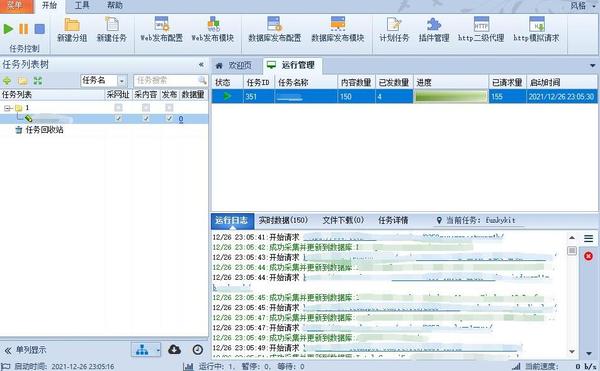
Task: Click the 任务搜索 search field
Action: tap(166, 81)
